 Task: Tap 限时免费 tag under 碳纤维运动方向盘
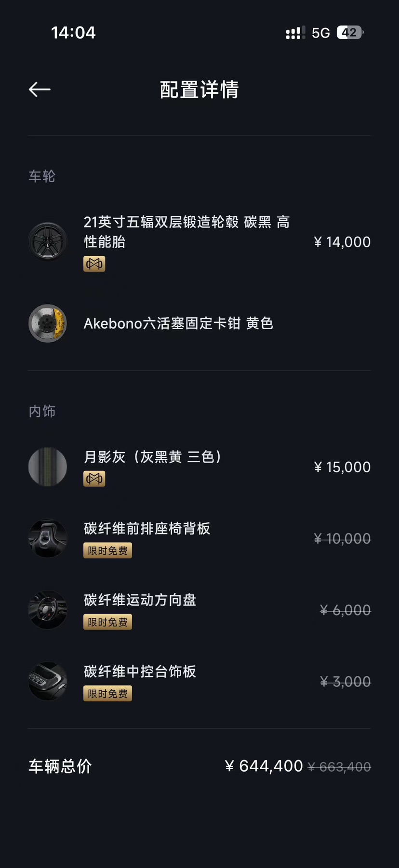pos(107,622)
